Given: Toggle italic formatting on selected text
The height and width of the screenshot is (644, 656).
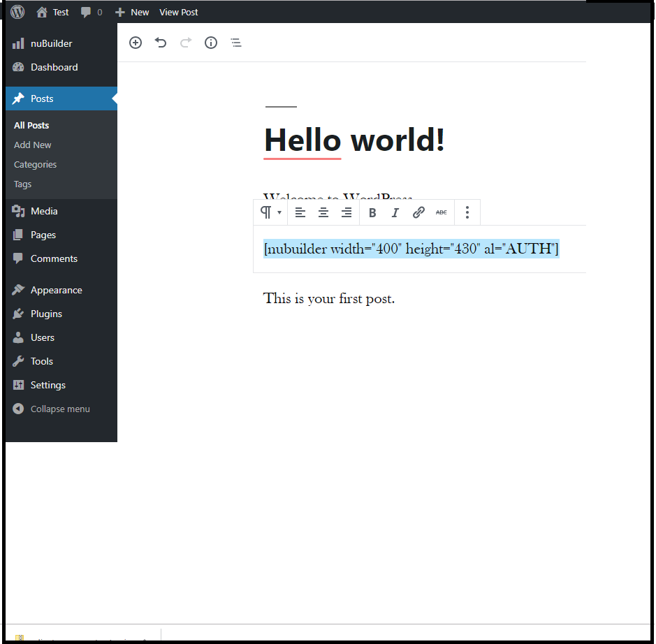Looking at the screenshot, I should click(x=395, y=213).
